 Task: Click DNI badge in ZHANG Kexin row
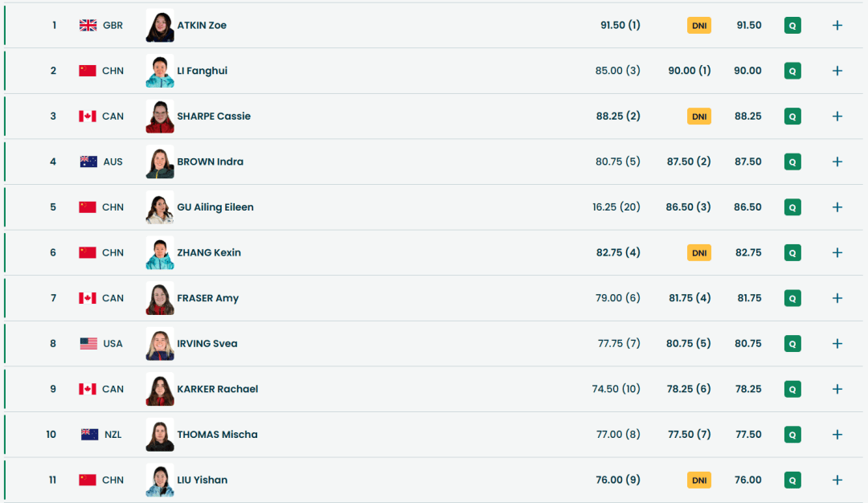tap(699, 253)
